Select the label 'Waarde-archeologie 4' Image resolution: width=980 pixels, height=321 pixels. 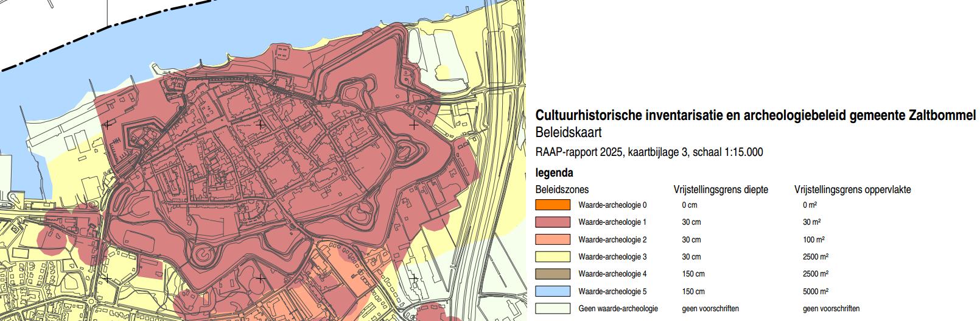[612, 273]
